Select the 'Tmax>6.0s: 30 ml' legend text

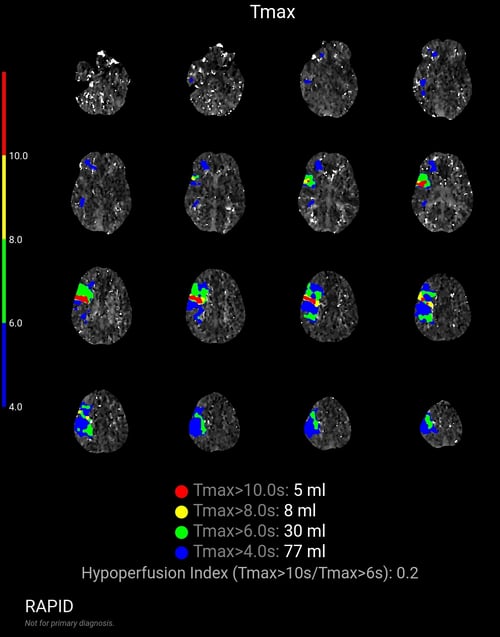pyautogui.click(x=259, y=531)
